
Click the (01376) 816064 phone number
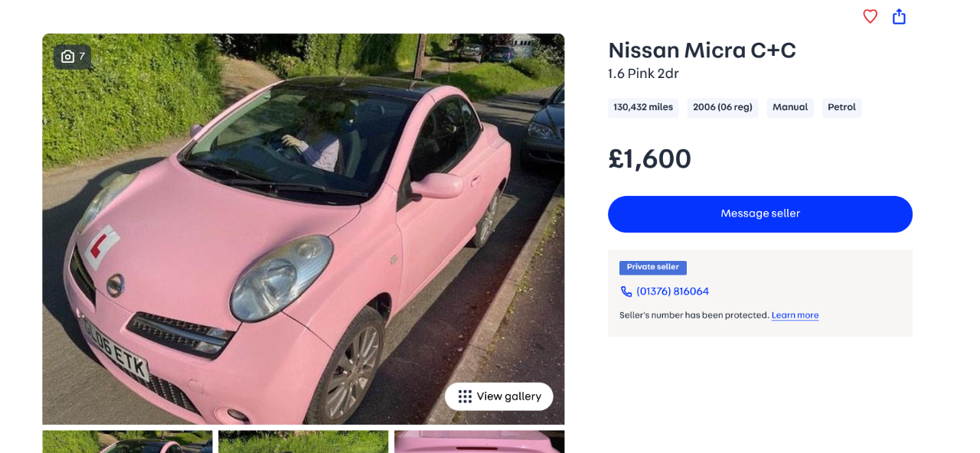(672, 292)
